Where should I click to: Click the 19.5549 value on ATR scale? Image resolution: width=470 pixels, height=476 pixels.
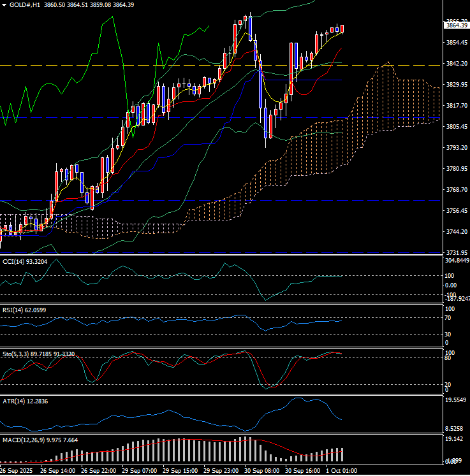(x=456, y=401)
